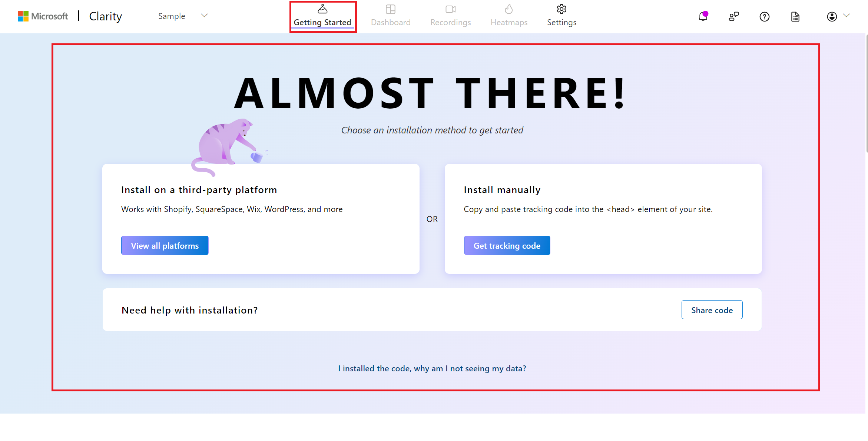This screenshot has width=868, height=441.
Task: Click the 'Install on a third-party platform' heading
Action: 199,190
